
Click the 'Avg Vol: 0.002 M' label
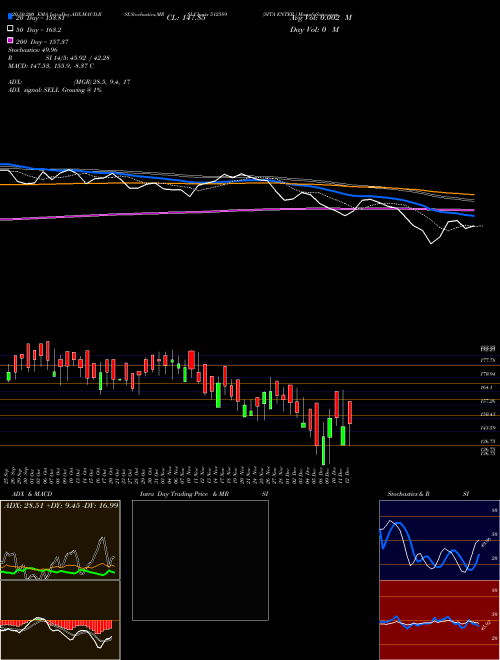pos(321,18)
